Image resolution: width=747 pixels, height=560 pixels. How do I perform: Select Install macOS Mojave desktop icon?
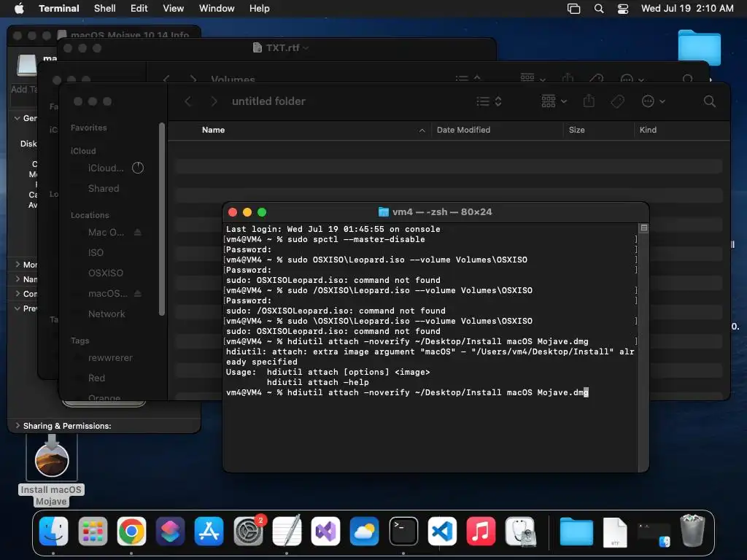[52, 470]
